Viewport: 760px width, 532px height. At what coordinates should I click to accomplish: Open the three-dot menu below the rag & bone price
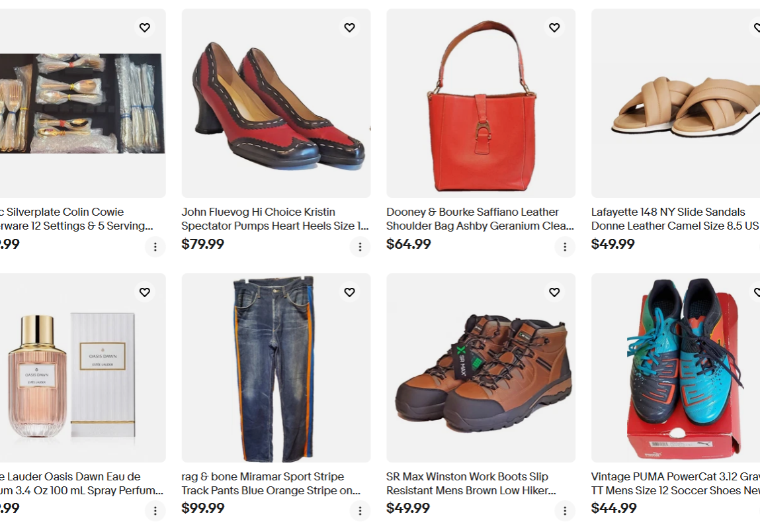(360, 510)
